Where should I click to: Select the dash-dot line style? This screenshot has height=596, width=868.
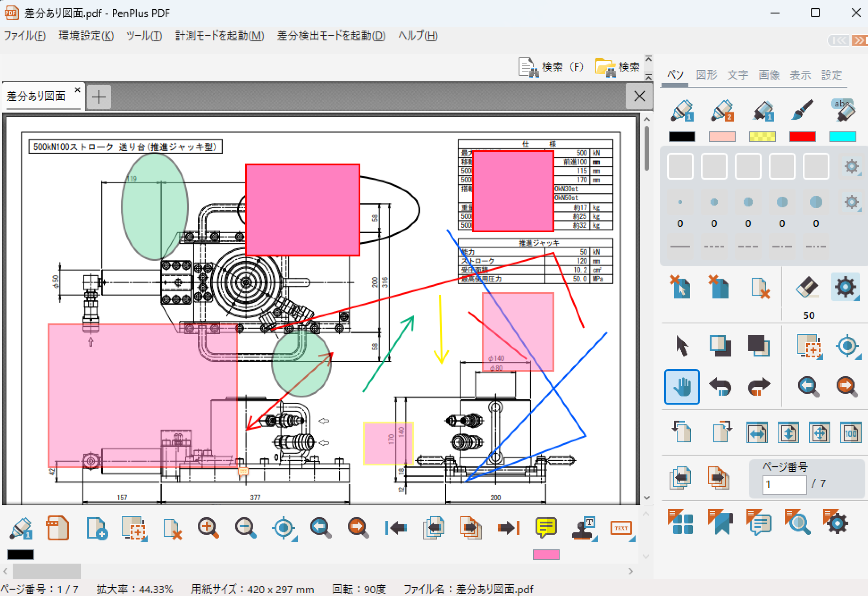click(782, 246)
